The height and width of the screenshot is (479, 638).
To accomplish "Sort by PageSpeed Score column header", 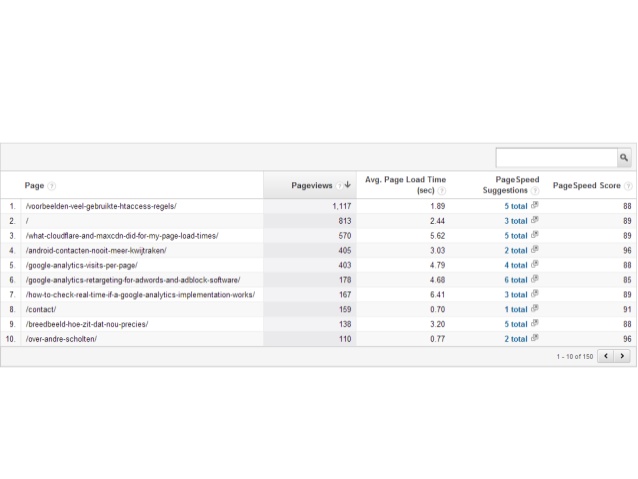I will point(587,185).
